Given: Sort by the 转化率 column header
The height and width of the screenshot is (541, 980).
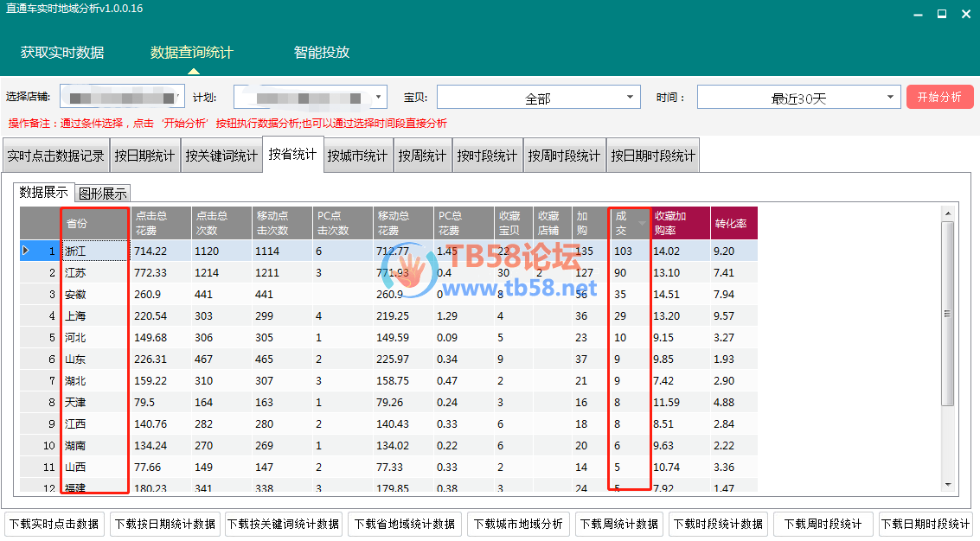Looking at the screenshot, I should point(733,223).
